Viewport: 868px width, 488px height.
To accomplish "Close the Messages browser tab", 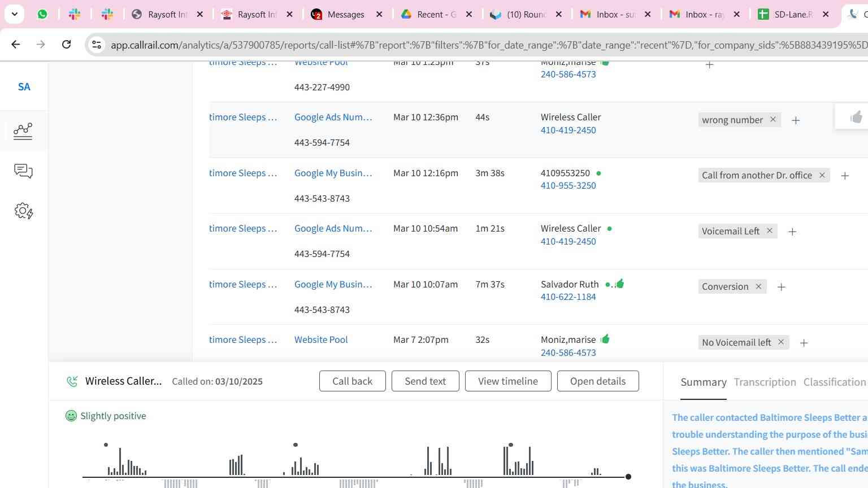I will click(379, 14).
